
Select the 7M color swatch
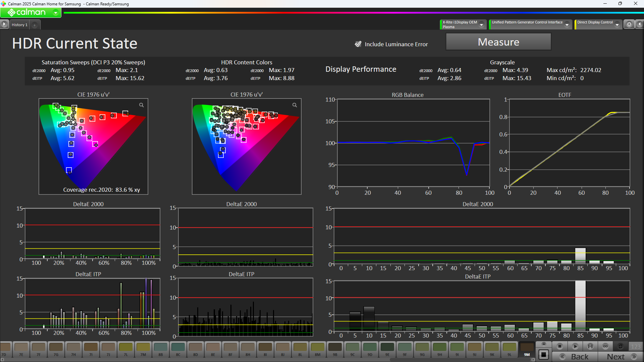click(143, 349)
